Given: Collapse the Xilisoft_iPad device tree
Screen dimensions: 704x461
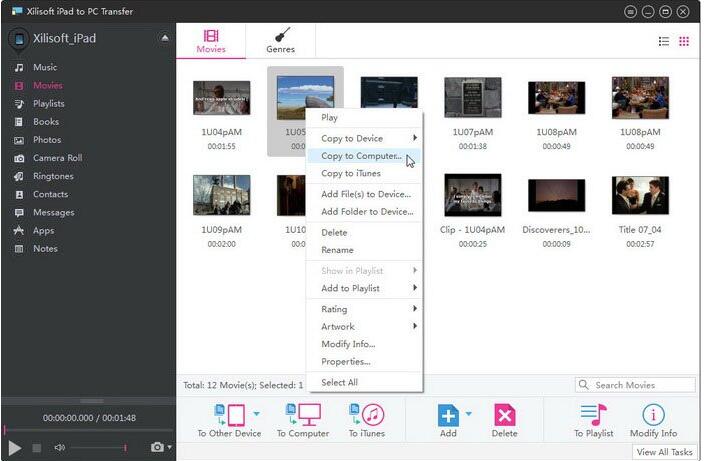Looking at the screenshot, I should coord(165,38).
